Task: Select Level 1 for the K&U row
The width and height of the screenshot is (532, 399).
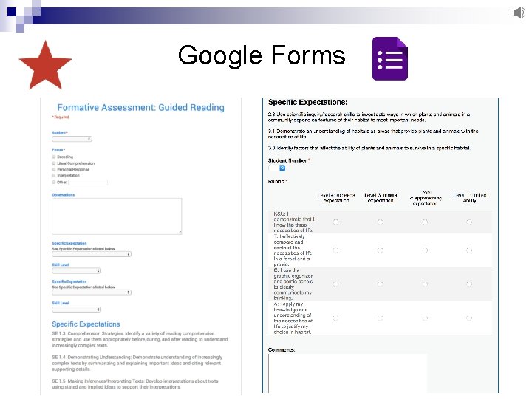Action: (469, 222)
